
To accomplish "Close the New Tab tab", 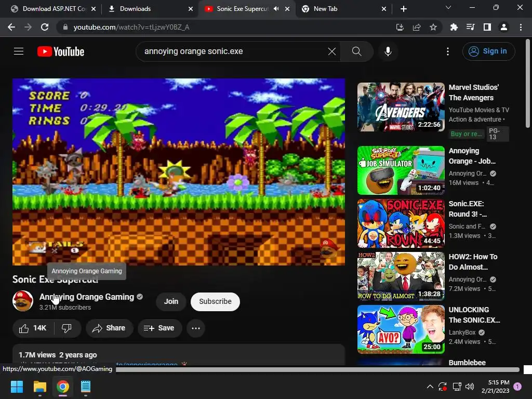I will [384, 9].
